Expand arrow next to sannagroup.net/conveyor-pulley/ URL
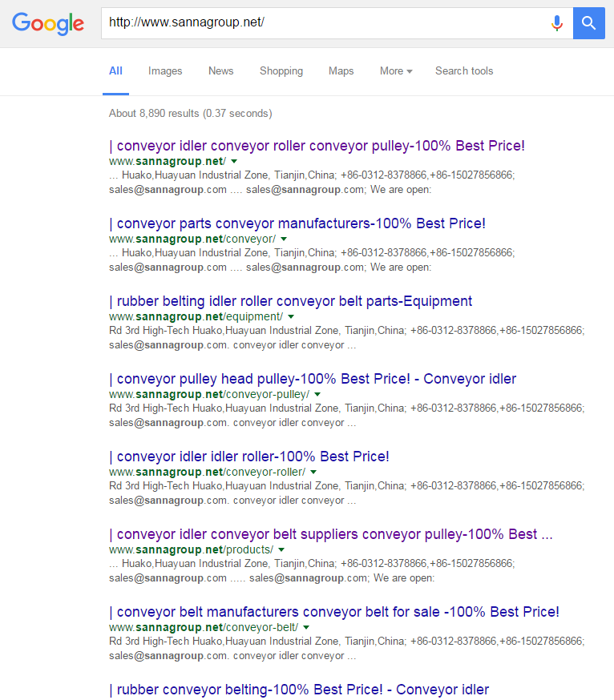 317,394
